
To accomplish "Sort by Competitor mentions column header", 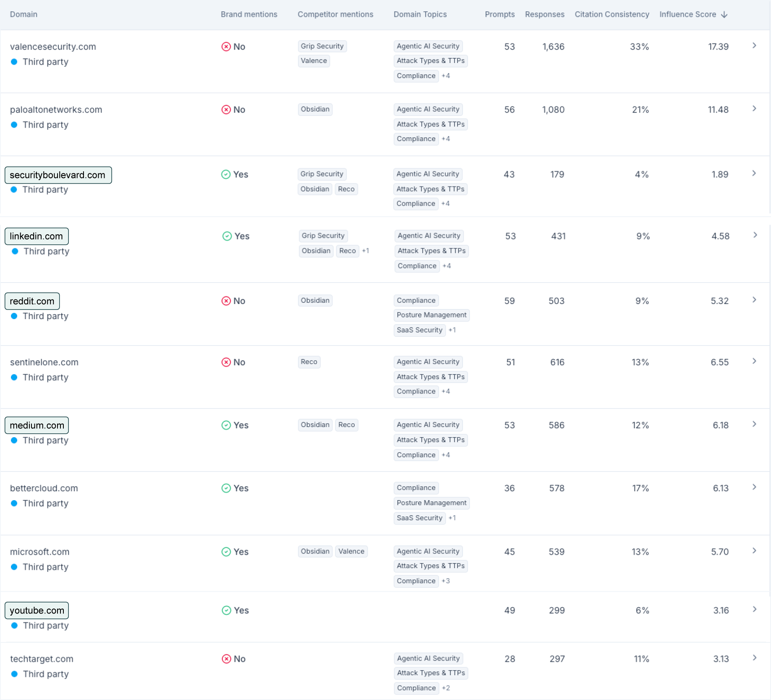I will 335,14.
